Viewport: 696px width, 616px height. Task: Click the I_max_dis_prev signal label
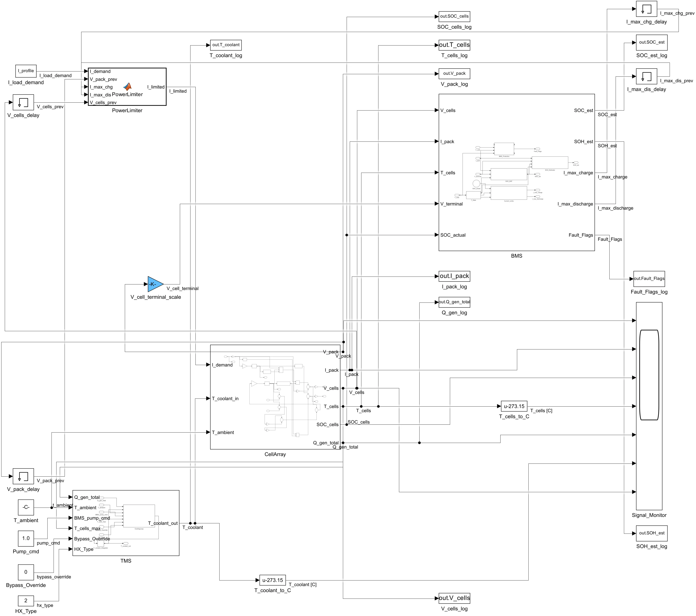[676, 81]
